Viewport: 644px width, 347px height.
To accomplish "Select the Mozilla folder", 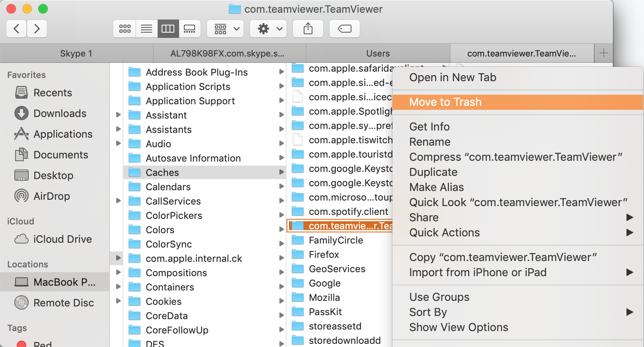I will click(x=340, y=298).
